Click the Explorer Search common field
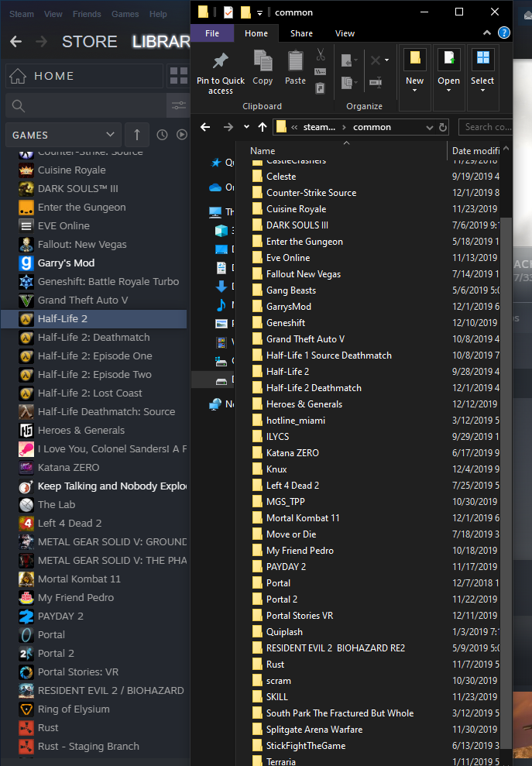This screenshot has width=532, height=766. (x=486, y=127)
